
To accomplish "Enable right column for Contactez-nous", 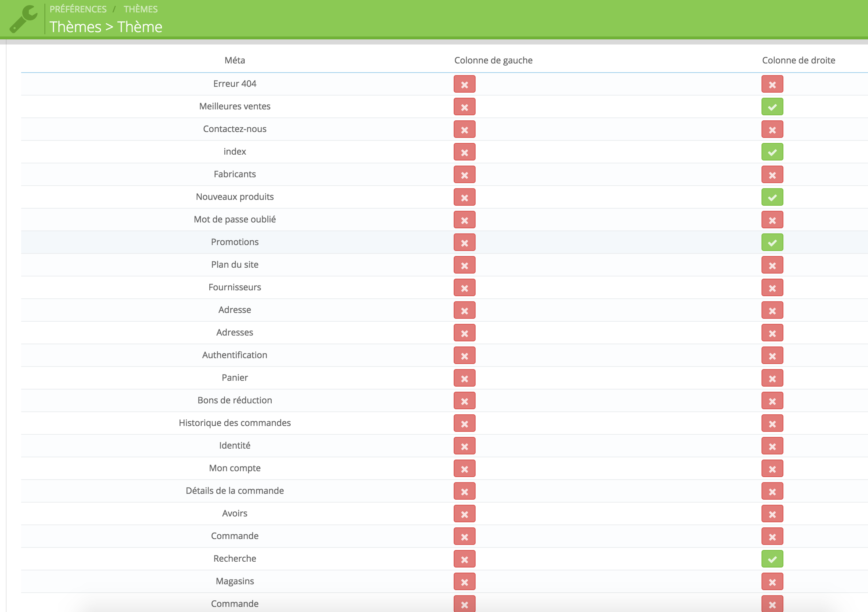I will [x=772, y=129].
